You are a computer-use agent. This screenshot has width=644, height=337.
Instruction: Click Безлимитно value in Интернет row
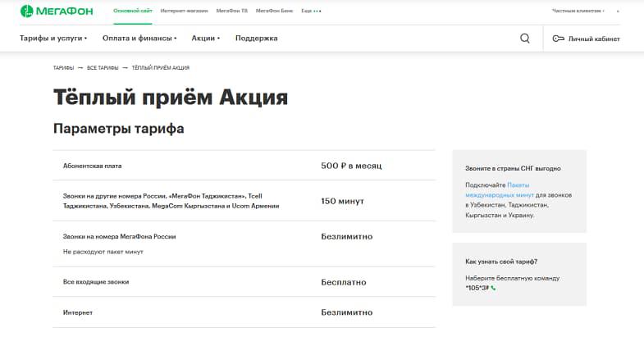pyautogui.click(x=347, y=312)
